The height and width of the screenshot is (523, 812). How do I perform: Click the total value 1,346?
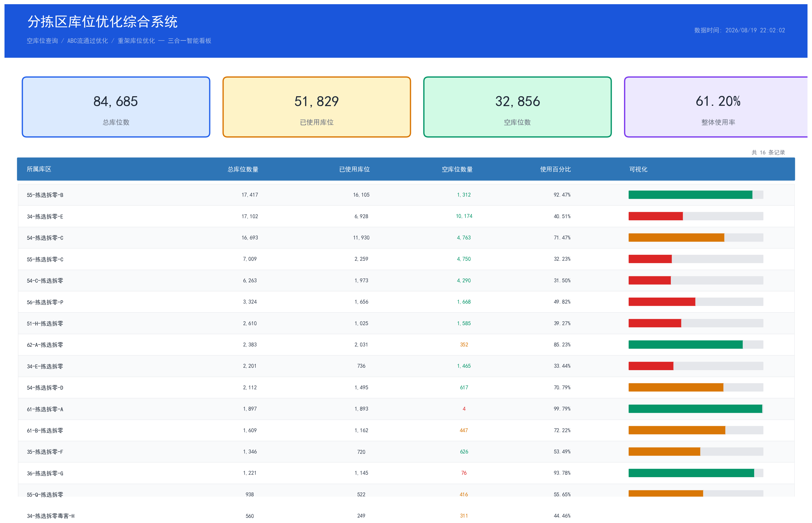coord(250,451)
